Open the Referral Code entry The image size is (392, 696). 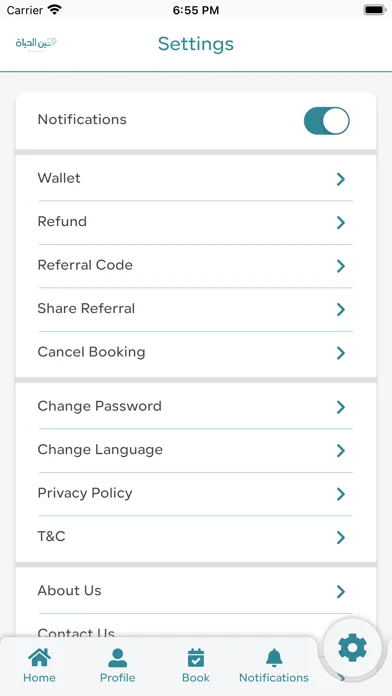pos(196,265)
